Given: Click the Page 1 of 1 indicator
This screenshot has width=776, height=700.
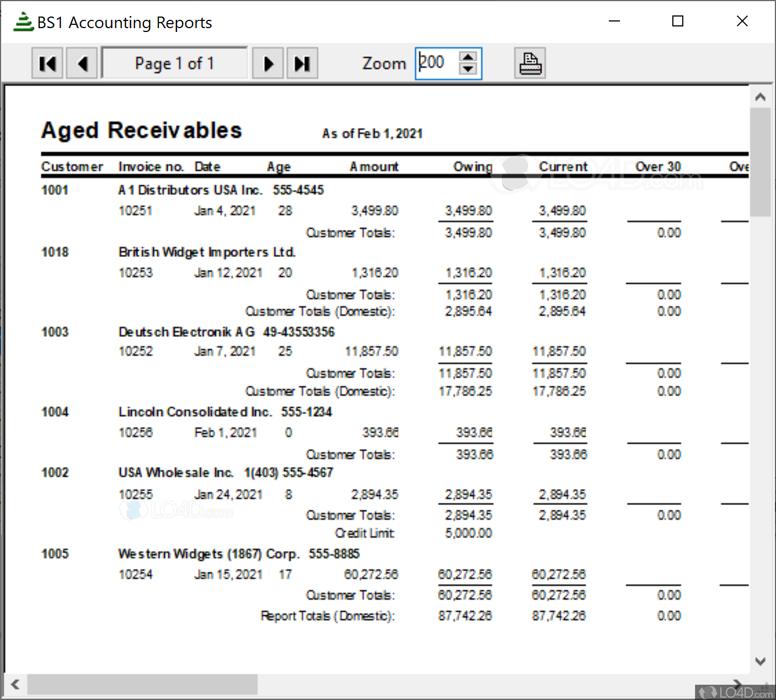Looking at the screenshot, I should pos(174,63).
